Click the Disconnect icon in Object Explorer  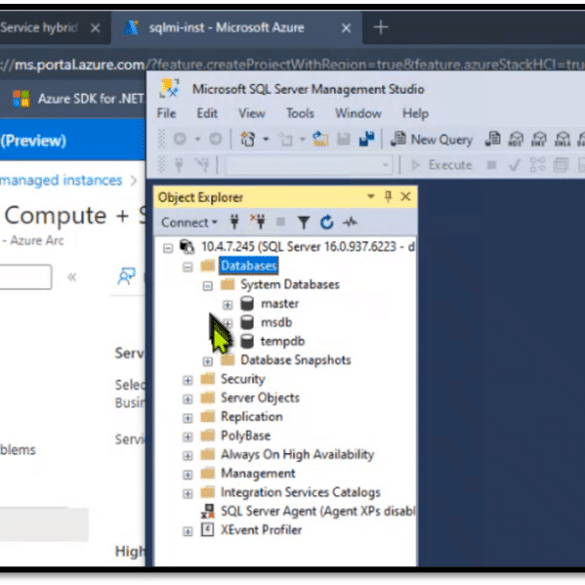(x=257, y=222)
